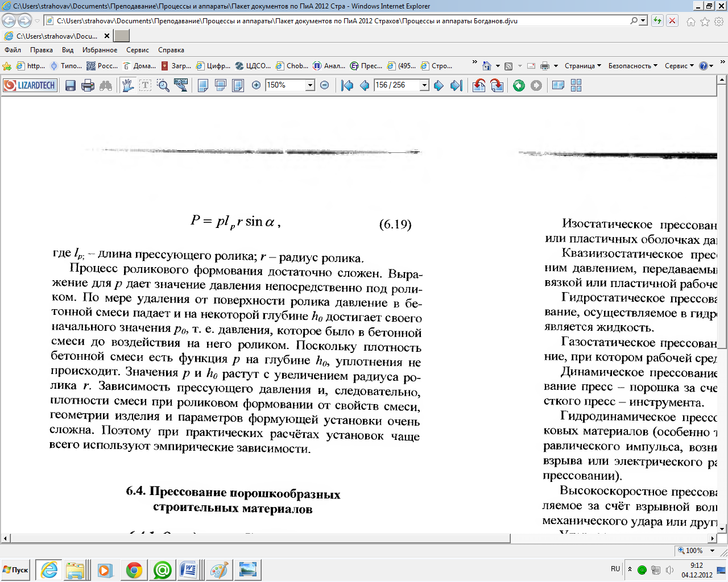This screenshot has width=728, height=582.
Task: Jump to the first page
Action: tap(347, 85)
